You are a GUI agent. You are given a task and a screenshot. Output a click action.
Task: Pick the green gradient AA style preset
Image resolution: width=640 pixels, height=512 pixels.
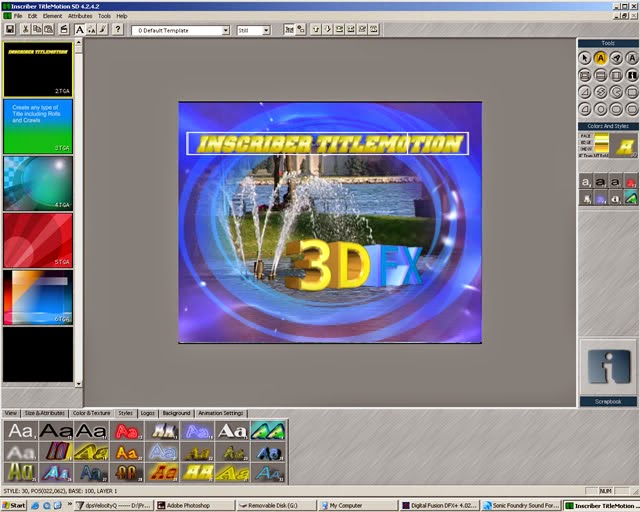(x=268, y=431)
